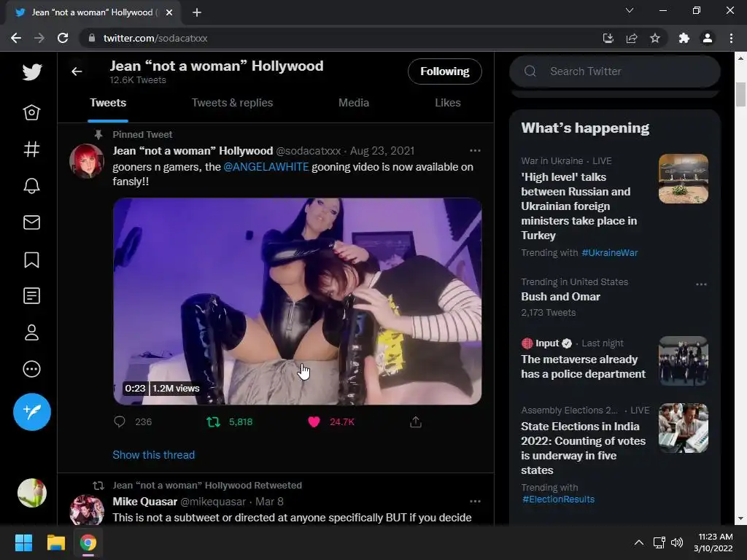The width and height of the screenshot is (747, 560).
Task: Open the 'High level' talks Ukraine story
Action: (578, 206)
